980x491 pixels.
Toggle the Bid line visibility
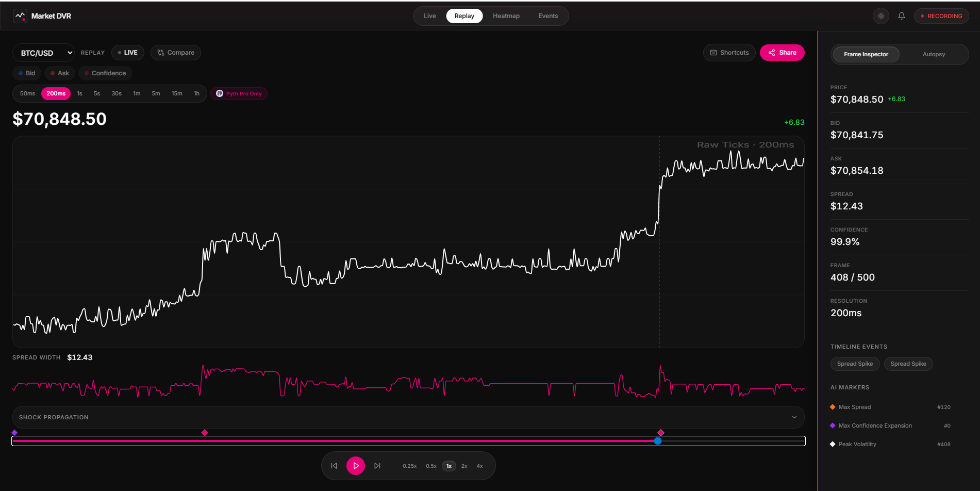(27, 73)
